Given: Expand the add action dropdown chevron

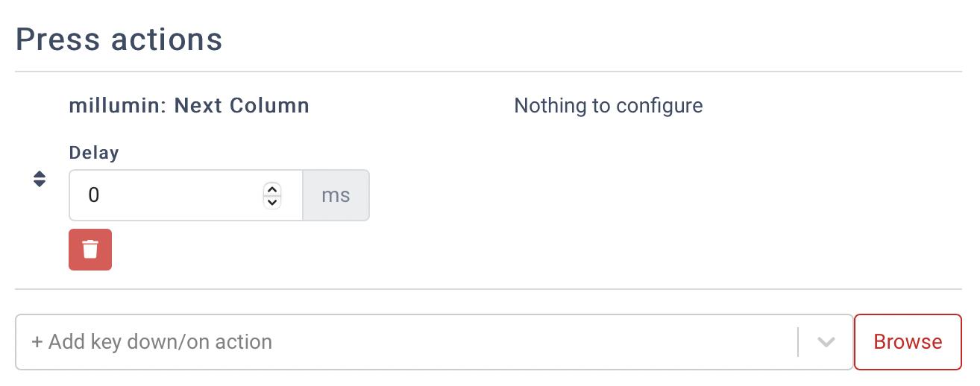Looking at the screenshot, I should point(826,342).
